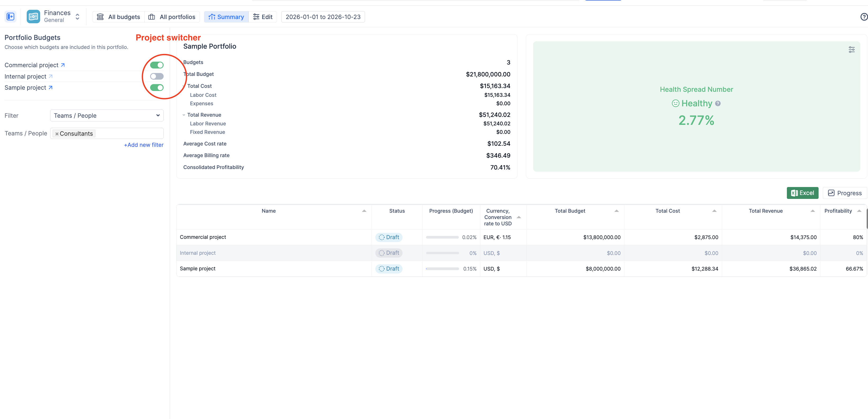
Task: Select the Summary tab
Action: click(x=226, y=17)
